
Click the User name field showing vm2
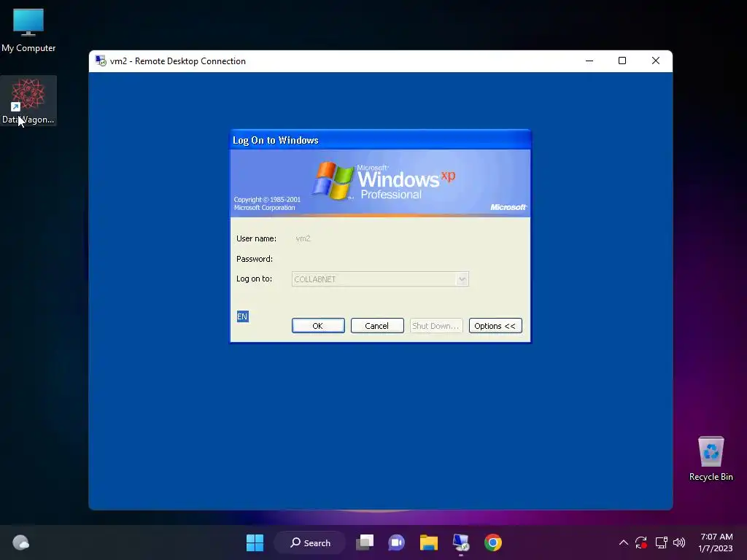click(x=380, y=238)
